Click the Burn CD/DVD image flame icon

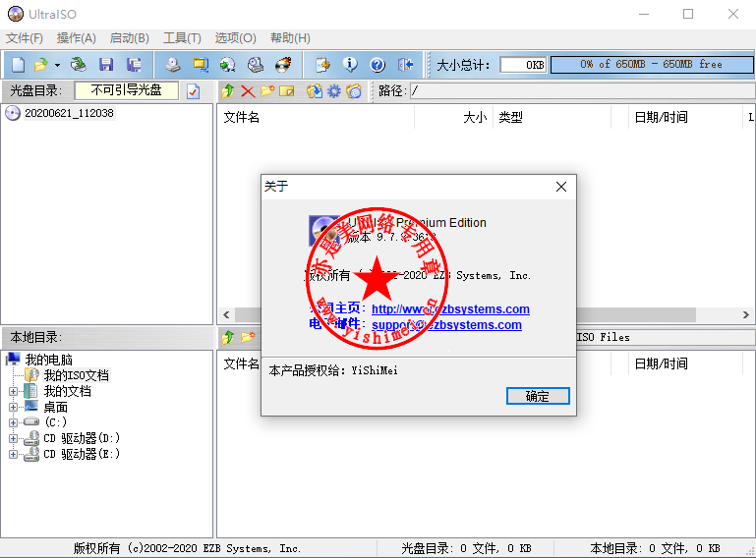point(283,65)
